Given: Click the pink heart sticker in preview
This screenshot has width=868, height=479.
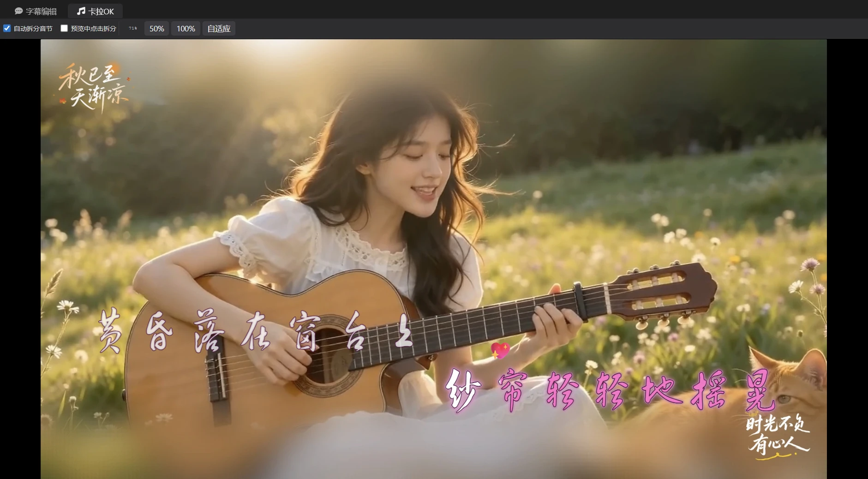Looking at the screenshot, I should click(x=500, y=351).
